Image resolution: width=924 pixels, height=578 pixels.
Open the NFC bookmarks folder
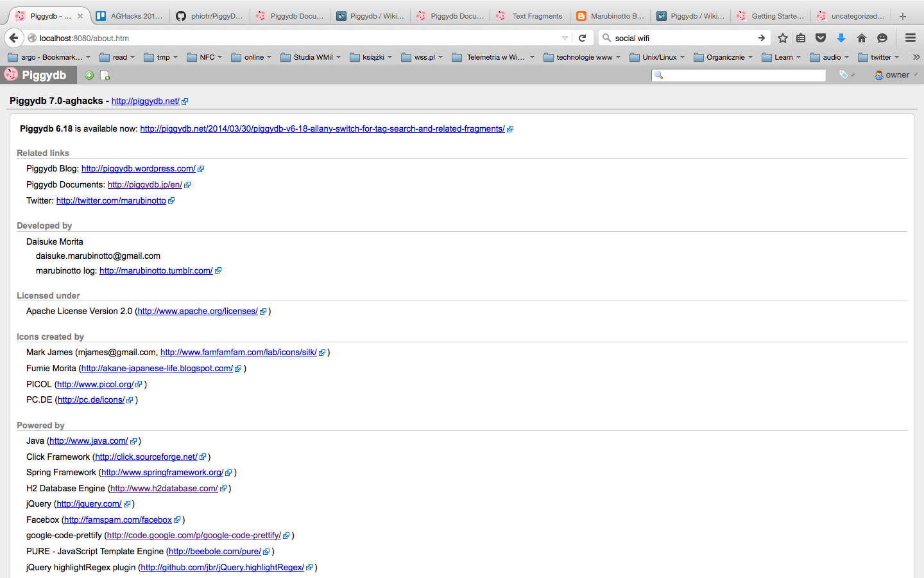(205, 57)
